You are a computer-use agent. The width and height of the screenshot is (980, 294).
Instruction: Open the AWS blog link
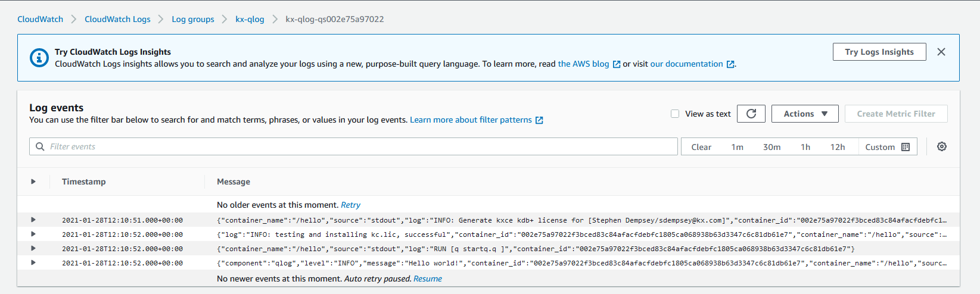(583, 64)
